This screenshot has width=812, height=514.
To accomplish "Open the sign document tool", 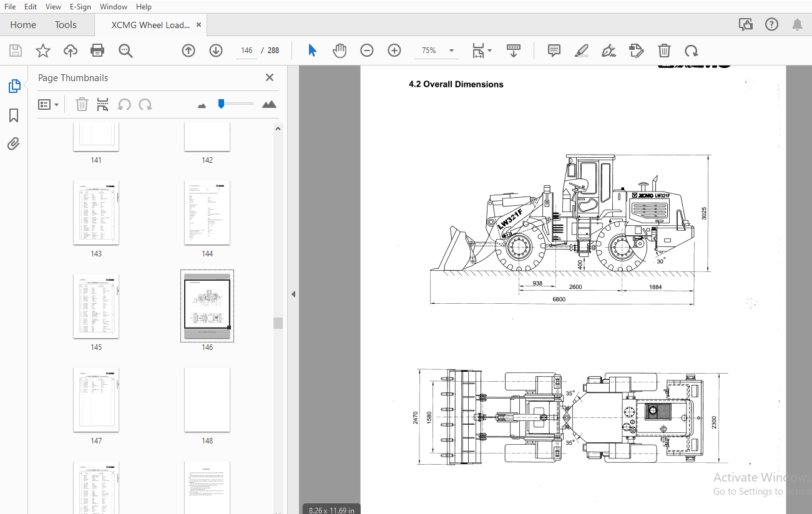I will pyautogui.click(x=609, y=51).
